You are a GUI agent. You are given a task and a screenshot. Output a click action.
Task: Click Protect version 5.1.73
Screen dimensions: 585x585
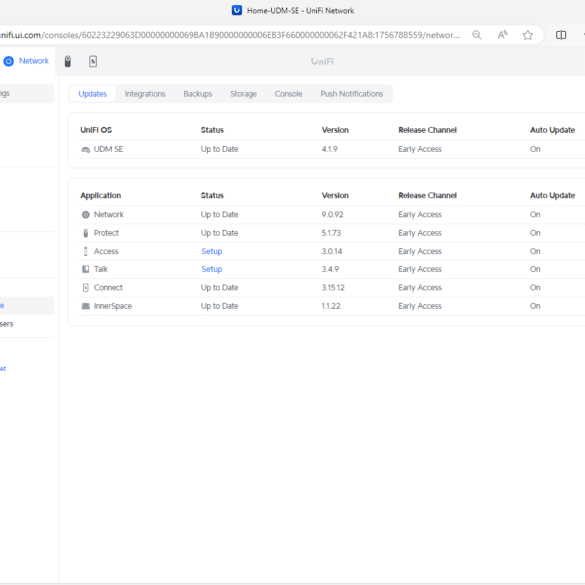coord(331,233)
